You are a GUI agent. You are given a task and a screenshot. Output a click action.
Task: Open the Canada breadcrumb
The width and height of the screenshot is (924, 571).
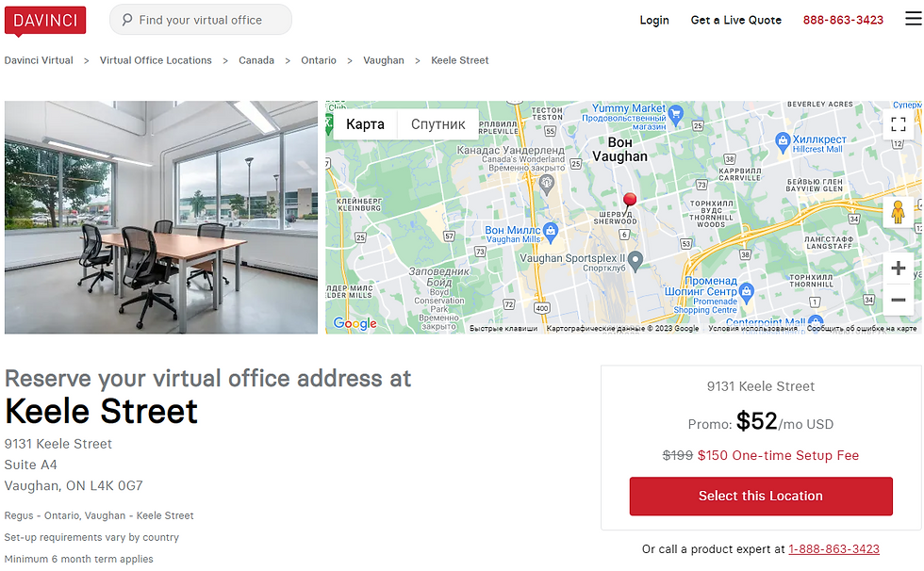click(x=256, y=60)
